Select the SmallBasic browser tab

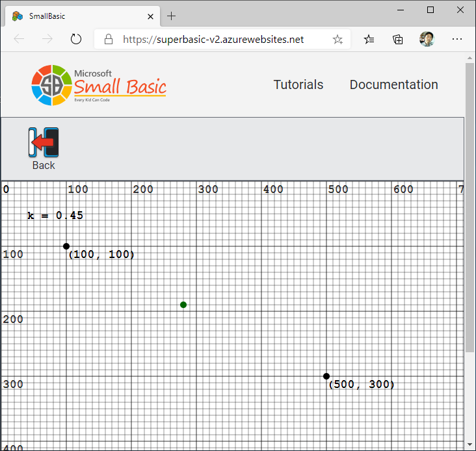tap(83, 16)
